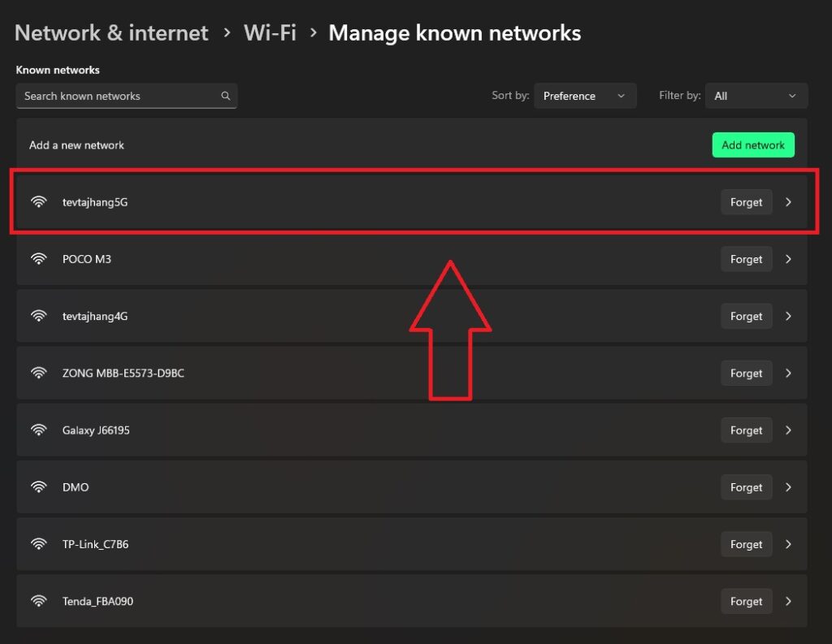The image size is (832, 644).
Task: Expand the DMO network details chevron
Action: click(788, 487)
